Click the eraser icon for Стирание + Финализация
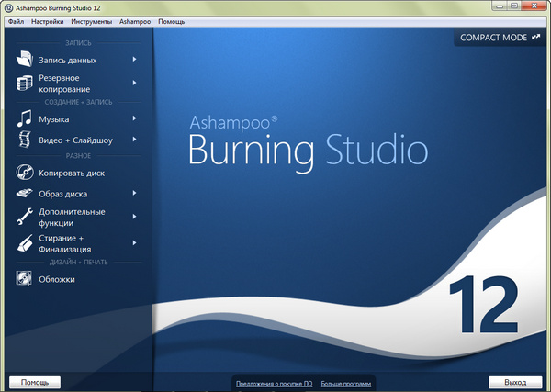551x392 pixels. [x=24, y=244]
